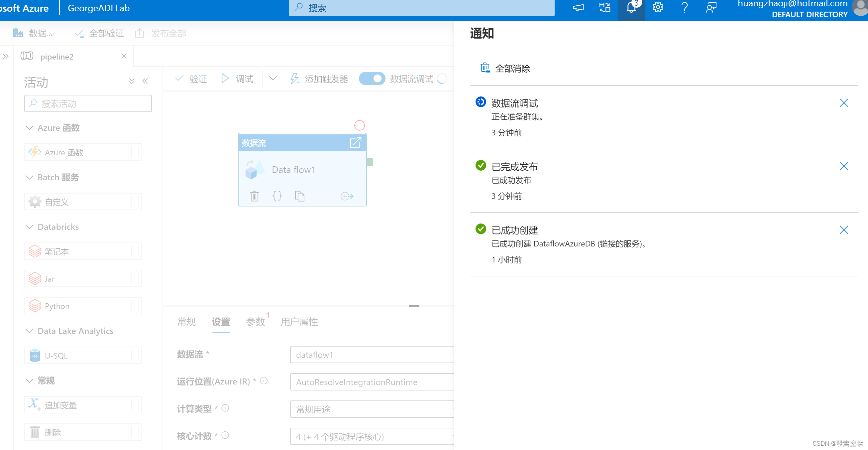The image size is (868, 450).
Task: Switch to the 用户属性 tab
Action: point(299,322)
